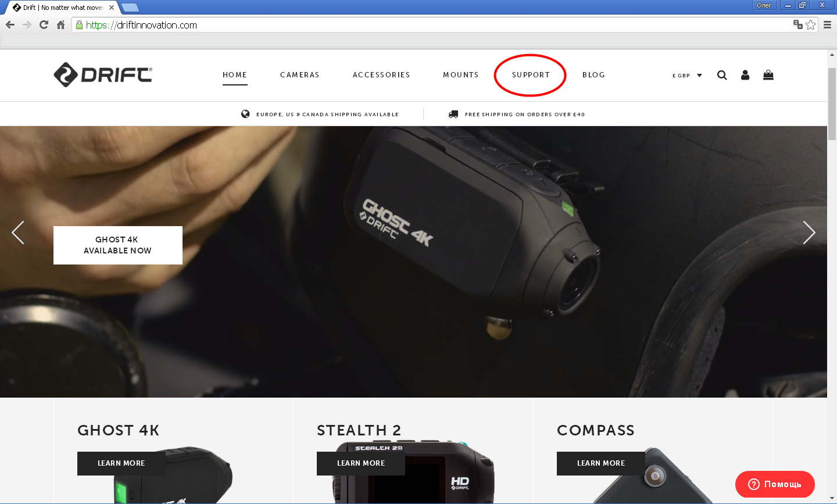The image size is (837, 504).
Task: Click Ghost 4K Available Now button
Action: (x=118, y=245)
